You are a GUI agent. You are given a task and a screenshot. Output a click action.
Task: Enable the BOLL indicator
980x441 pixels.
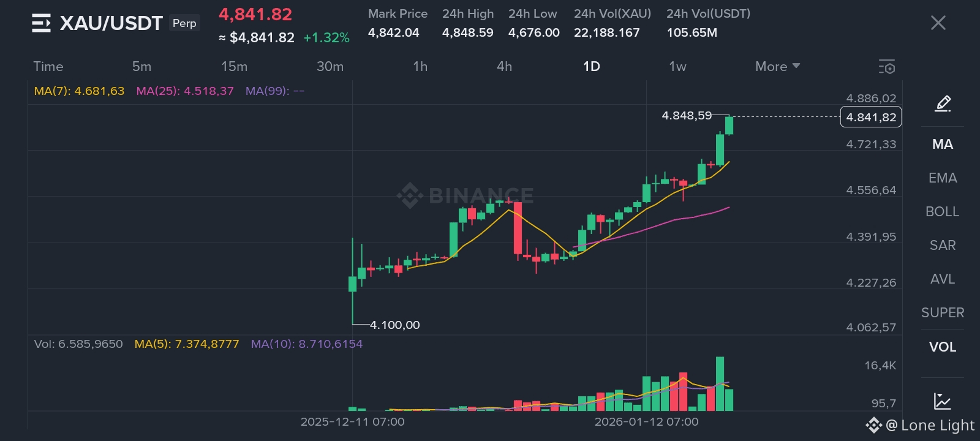coord(942,211)
